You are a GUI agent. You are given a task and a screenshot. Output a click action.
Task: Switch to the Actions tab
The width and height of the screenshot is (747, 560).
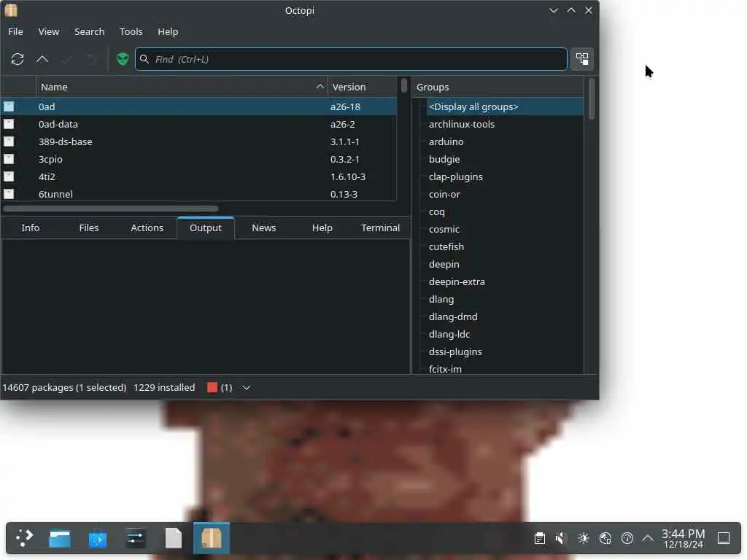coord(147,227)
